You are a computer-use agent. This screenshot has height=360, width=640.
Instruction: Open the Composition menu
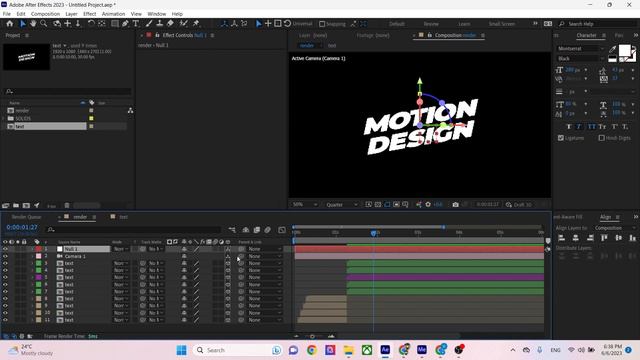[x=45, y=14]
